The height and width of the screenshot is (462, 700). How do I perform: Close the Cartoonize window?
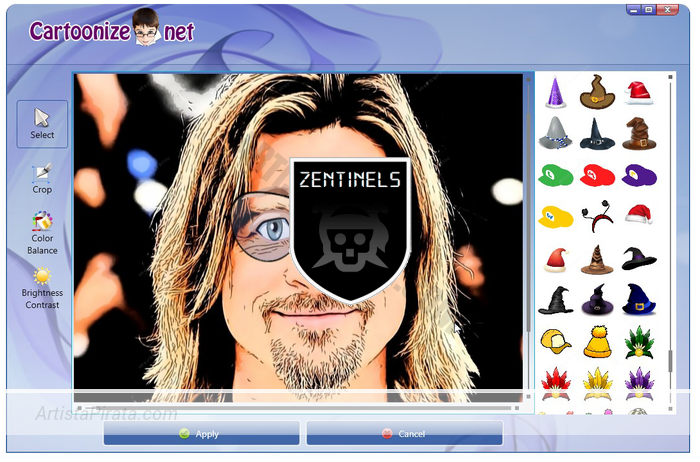[668, 9]
